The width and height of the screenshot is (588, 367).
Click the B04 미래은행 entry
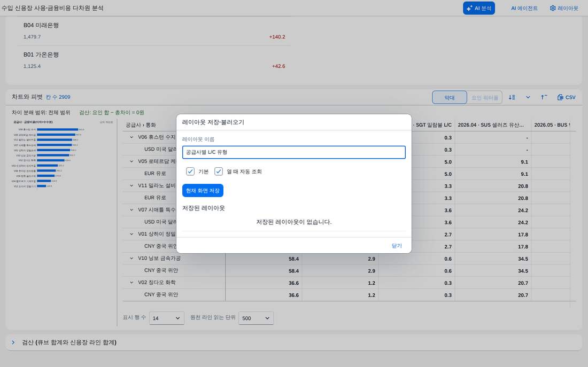point(41,25)
